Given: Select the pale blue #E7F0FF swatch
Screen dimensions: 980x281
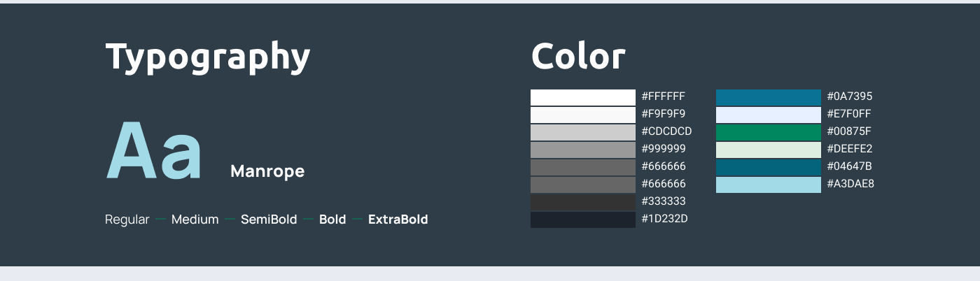Looking at the screenshot, I should [768, 115].
